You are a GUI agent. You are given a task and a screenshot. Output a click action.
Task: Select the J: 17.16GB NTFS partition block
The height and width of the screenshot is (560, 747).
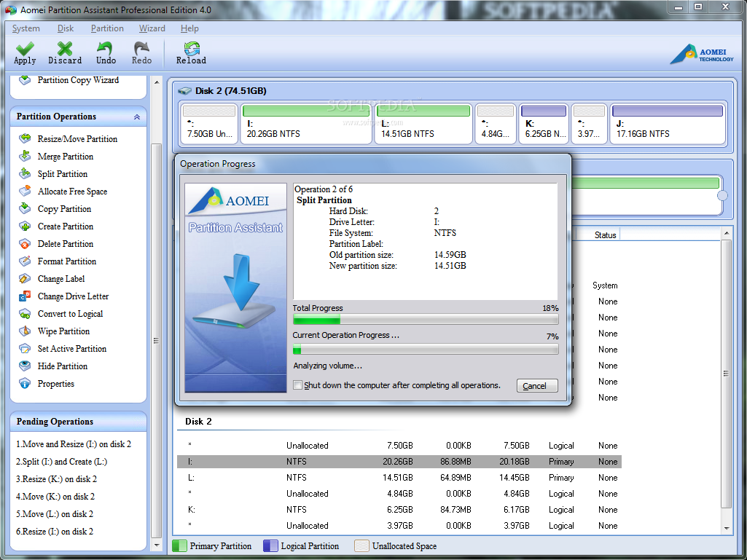coord(668,124)
